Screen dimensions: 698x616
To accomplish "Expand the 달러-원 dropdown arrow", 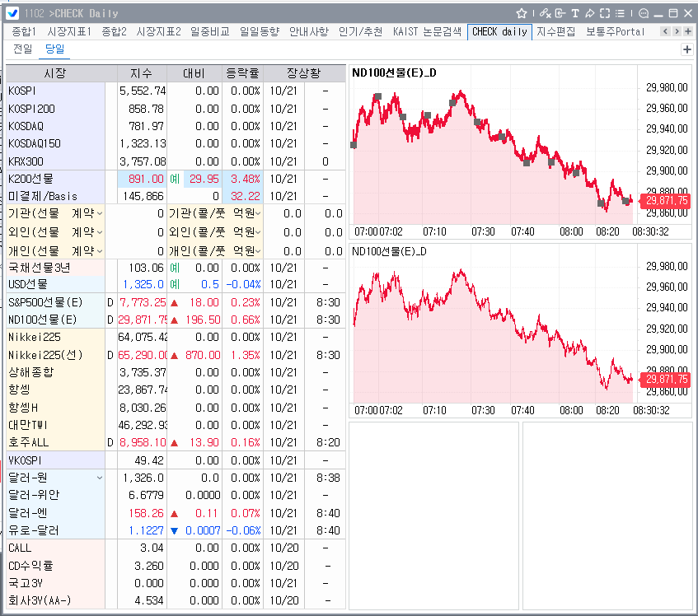I will pyautogui.click(x=100, y=478).
